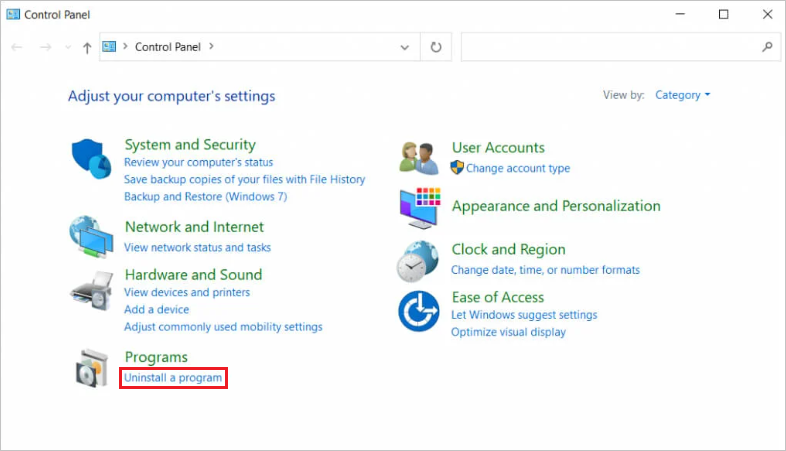Screen dimensions: 786x451
Task: Open the System and Security shield icon
Action: pos(91,158)
